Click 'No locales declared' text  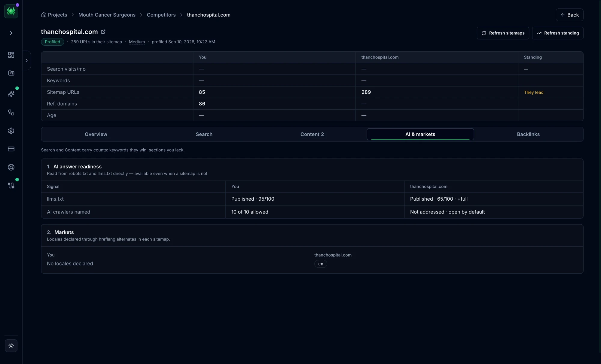(70, 263)
